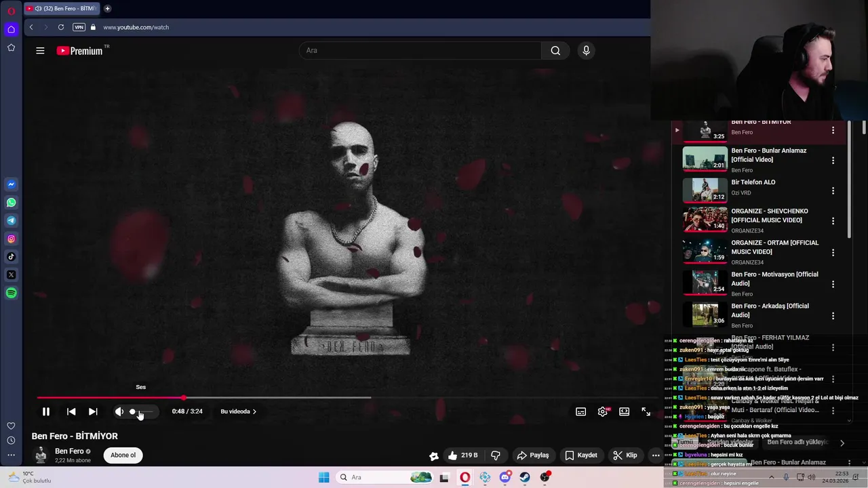The height and width of the screenshot is (488, 868).
Task: Play 'Ben Fero - Arkadaş' official audio
Action: 705,314
